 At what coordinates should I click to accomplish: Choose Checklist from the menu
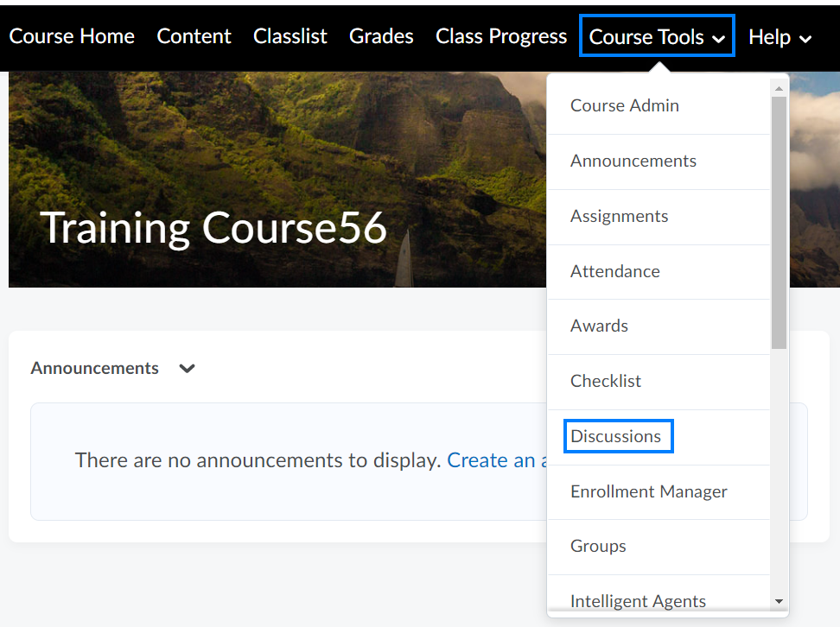click(606, 381)
